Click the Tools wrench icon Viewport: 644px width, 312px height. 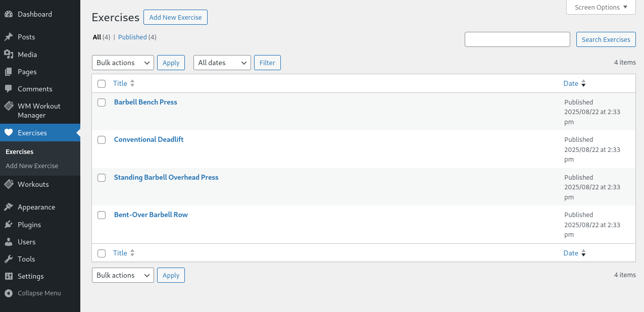(9, 259)
